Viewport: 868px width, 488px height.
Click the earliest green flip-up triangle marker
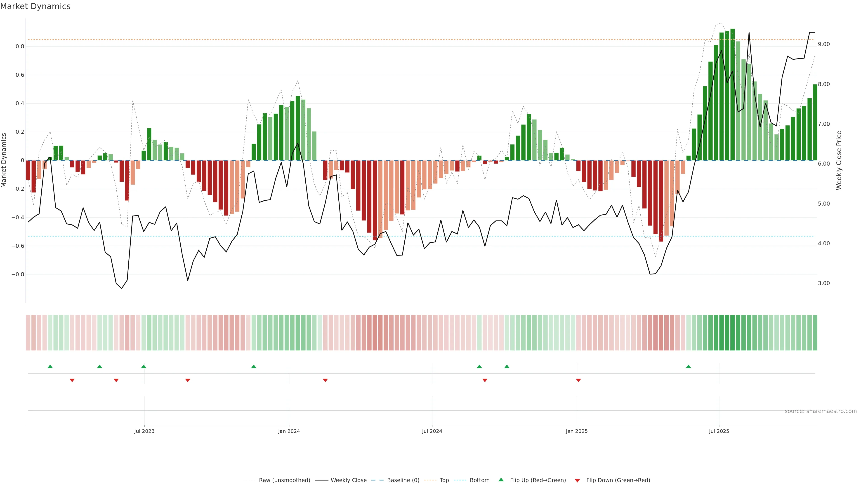(x=50, y=366)
